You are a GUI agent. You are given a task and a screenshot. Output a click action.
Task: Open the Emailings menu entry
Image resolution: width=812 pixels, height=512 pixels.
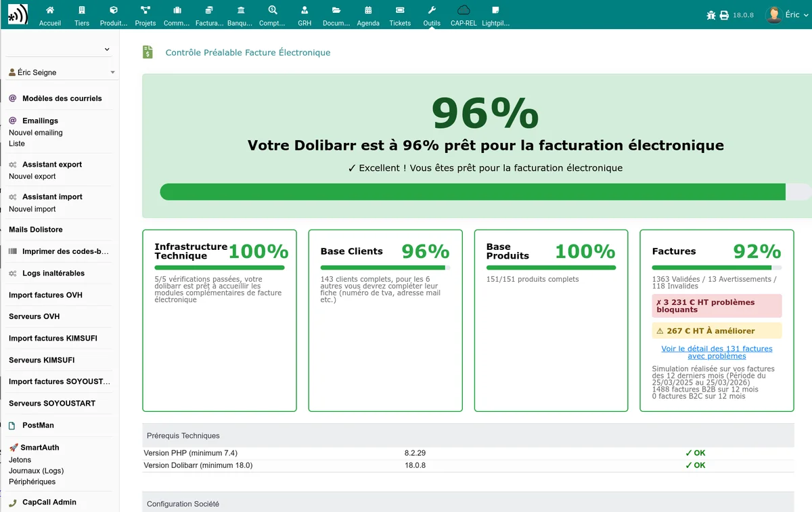tap(40, 121)
